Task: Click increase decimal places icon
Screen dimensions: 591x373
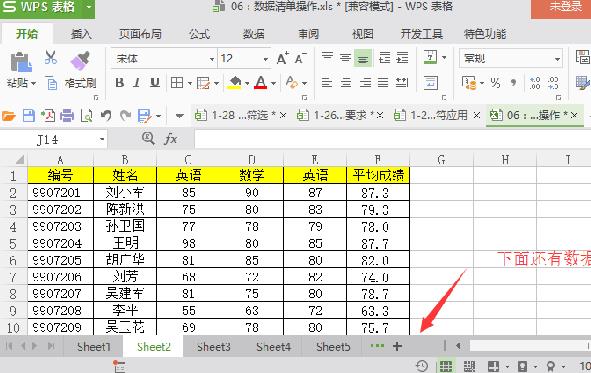Action: tap(535, 83)
